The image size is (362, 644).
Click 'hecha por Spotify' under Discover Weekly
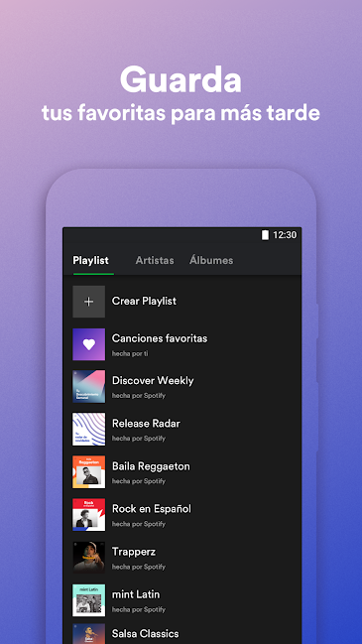pyautogui.click(x=139, y=396)
